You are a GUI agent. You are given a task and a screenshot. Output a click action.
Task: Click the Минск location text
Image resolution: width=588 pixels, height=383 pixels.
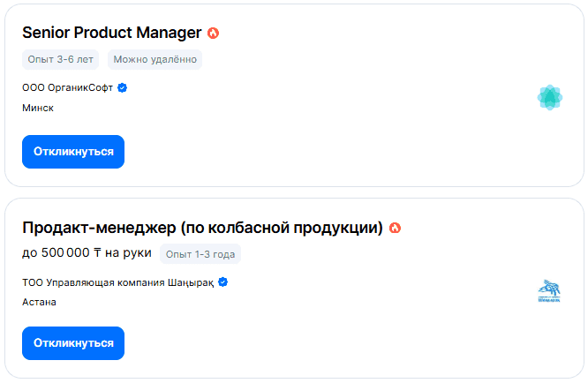point(38,108)
